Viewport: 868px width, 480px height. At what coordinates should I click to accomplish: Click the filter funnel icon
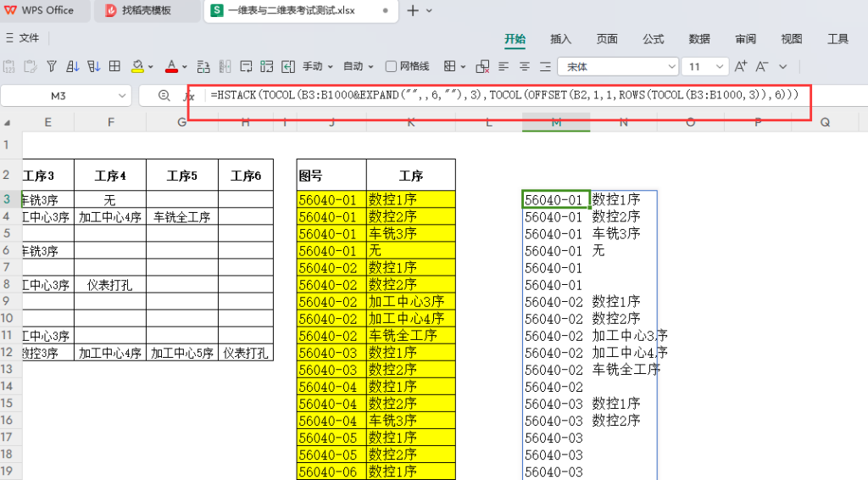[x=52, y=66]
